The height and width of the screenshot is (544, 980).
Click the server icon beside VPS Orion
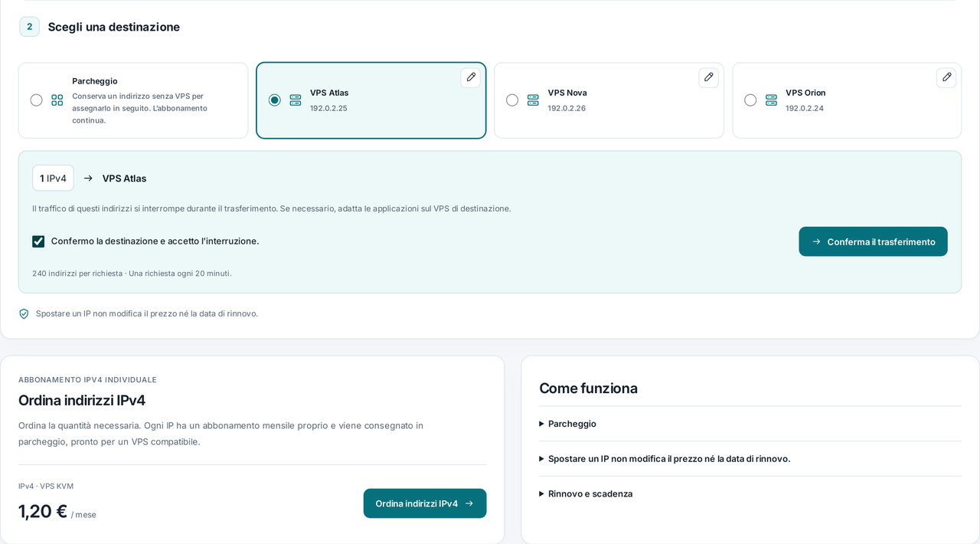tap(771, 100)
